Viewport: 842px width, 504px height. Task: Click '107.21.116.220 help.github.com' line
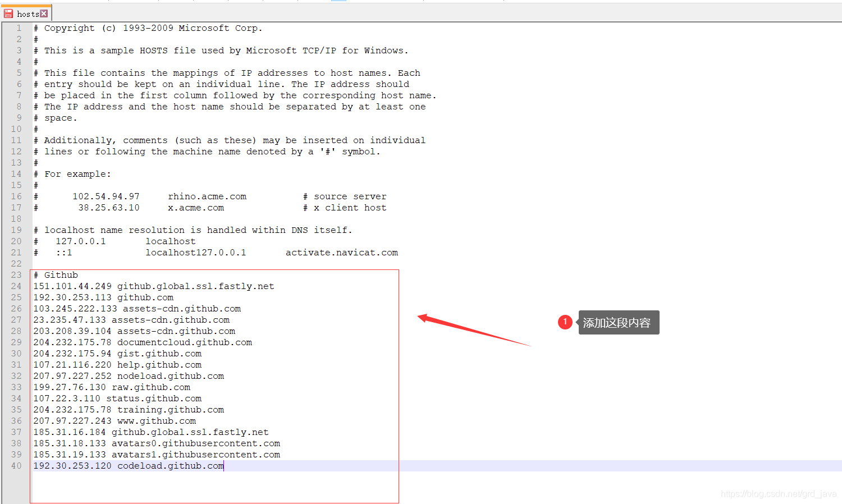pyautogui.click(x=117, y=365)
